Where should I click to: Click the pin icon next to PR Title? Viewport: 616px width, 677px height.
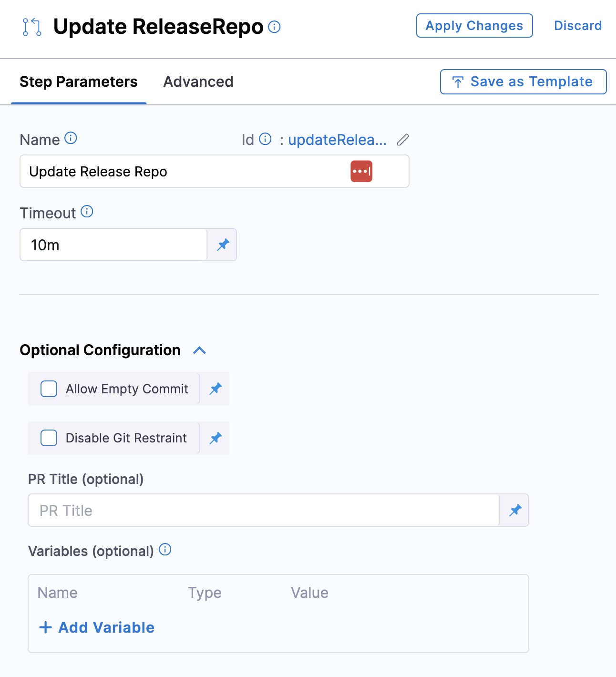click(x=515, y=510)
